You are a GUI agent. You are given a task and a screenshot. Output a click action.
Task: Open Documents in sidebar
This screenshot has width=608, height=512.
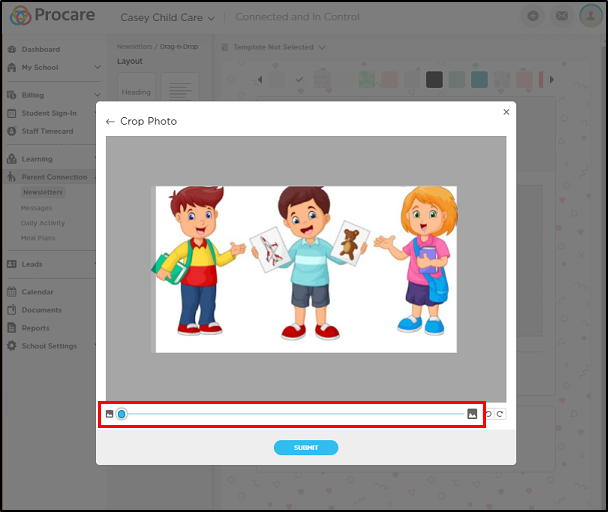(41, 310)
